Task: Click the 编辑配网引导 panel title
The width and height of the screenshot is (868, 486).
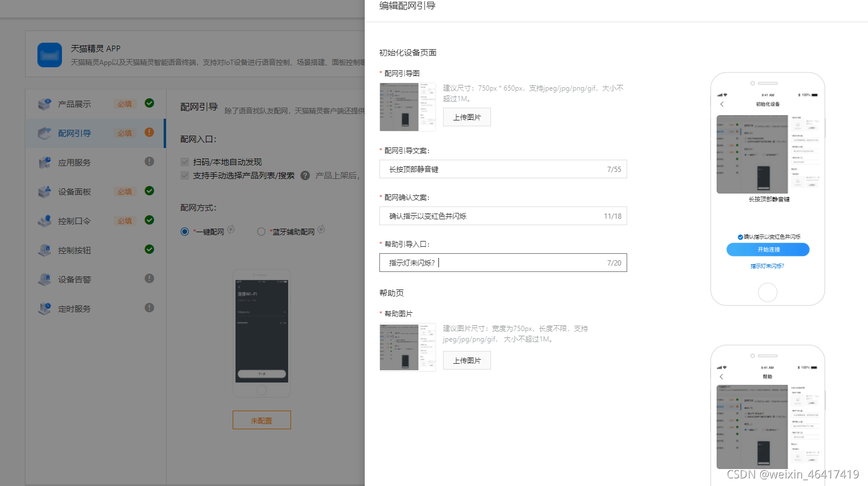Action: click(407, 6)
